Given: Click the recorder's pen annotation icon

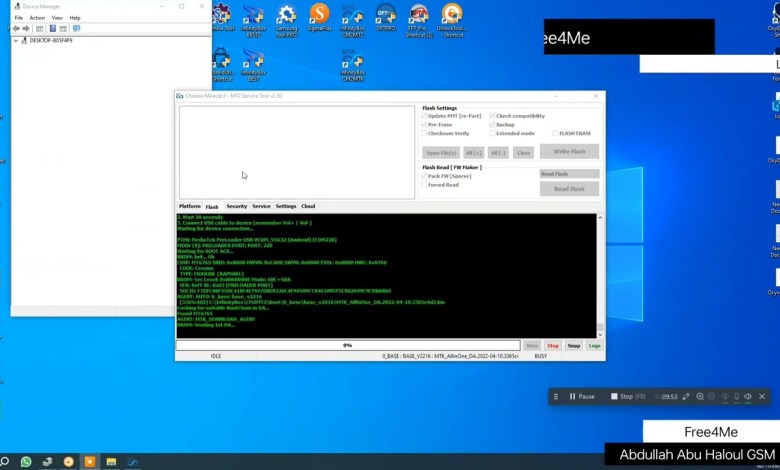Looking at the screenshot, I should [x=686, y=397].
